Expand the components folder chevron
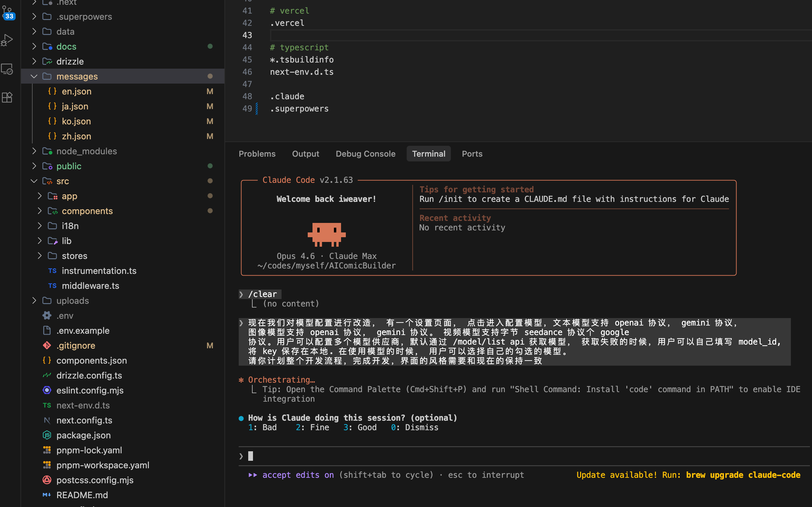 point(39,211)
